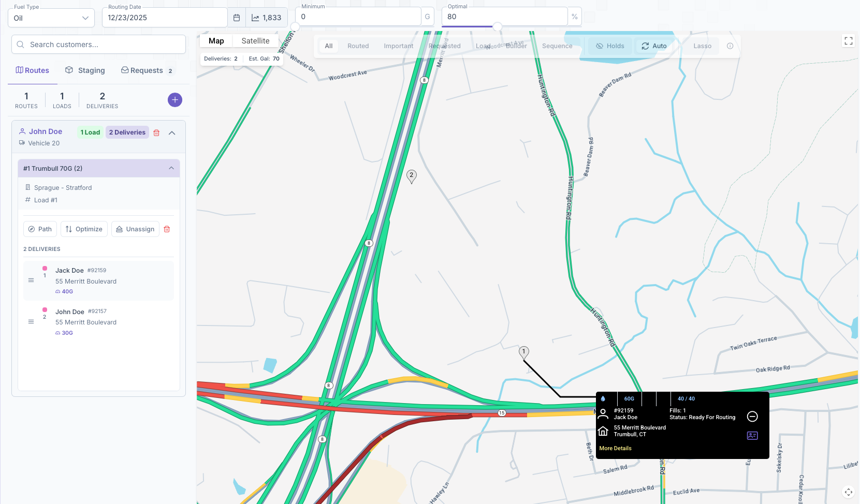Collapse the #1 Trumbull 70G load
This screenshot has height=504, width=860.
[171, 168]
